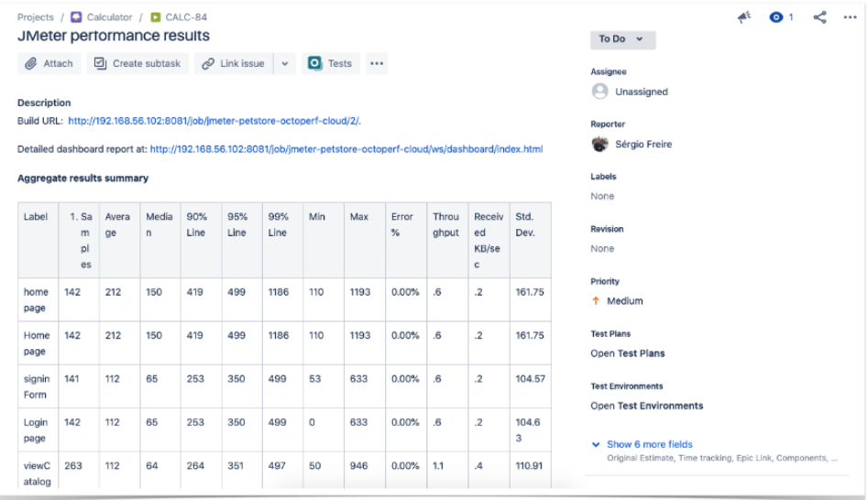Expand Show 6 more fields

coord(649,444)
